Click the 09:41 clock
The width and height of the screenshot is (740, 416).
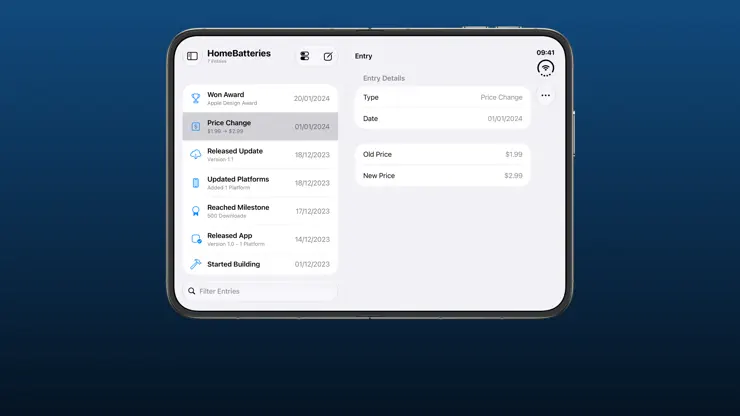tap(545, 52)
